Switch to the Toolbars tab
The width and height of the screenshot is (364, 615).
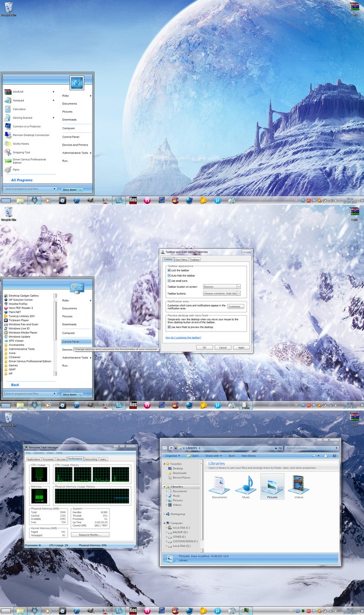pos(195,260)
